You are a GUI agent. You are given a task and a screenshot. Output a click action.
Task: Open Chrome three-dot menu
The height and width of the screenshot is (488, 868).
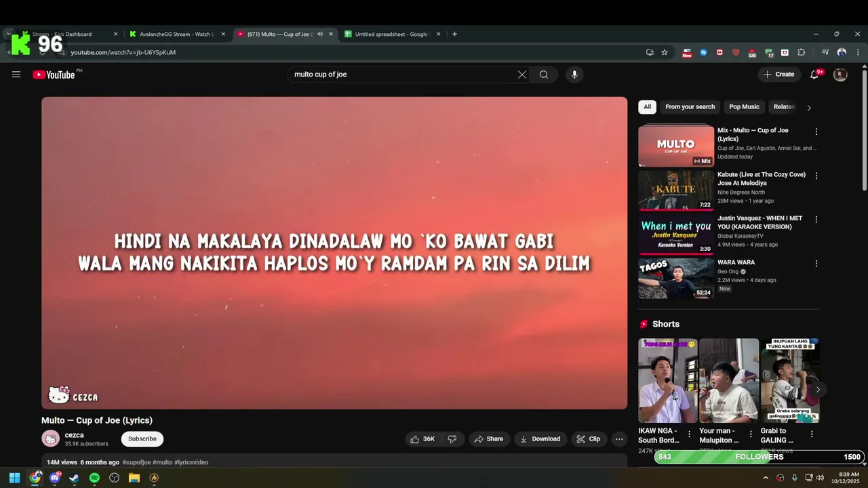pos(858,52)
